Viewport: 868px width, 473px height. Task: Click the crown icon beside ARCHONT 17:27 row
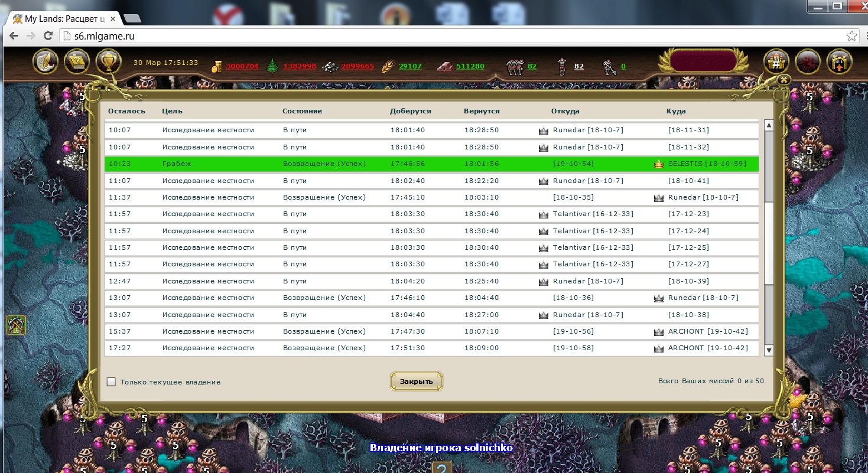point(659,348)
